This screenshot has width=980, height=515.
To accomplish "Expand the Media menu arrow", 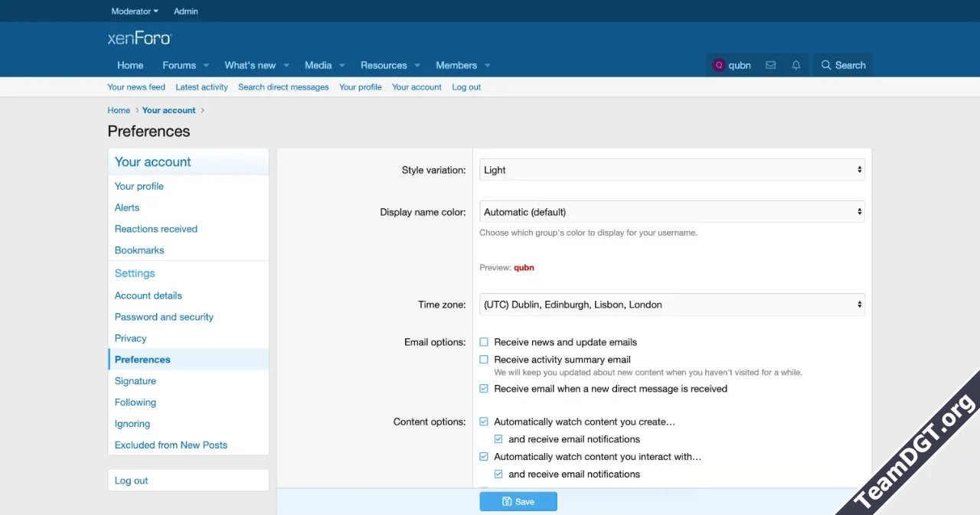I will [342, 66].
